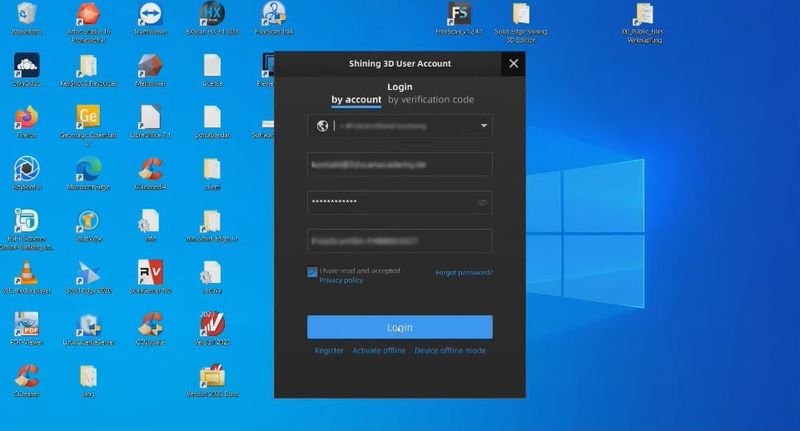Select the Microsoft Edge desktop shortcut
The width and height of the screenshot is (800, 431).
[x=86, y=169]
